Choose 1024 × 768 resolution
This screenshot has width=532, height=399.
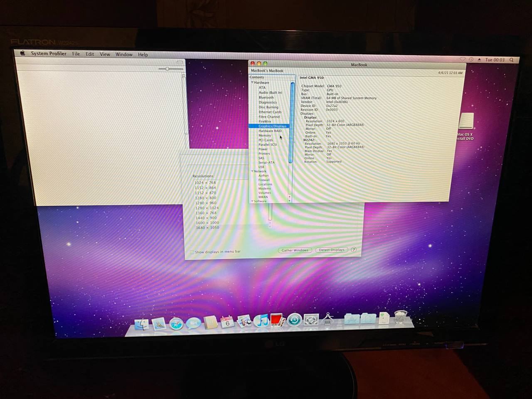[205, 183]
